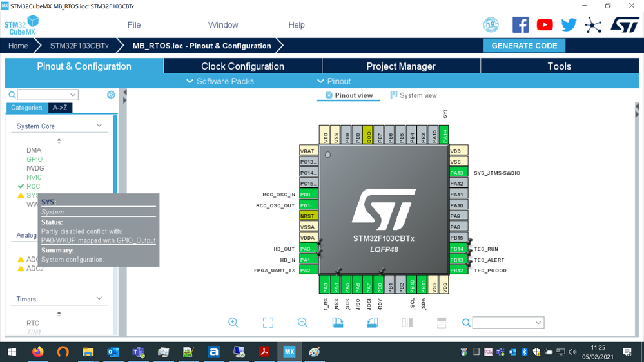Screen dimensions: 644x362
Task: Switch to Project Manager tab
Action: 401,66
